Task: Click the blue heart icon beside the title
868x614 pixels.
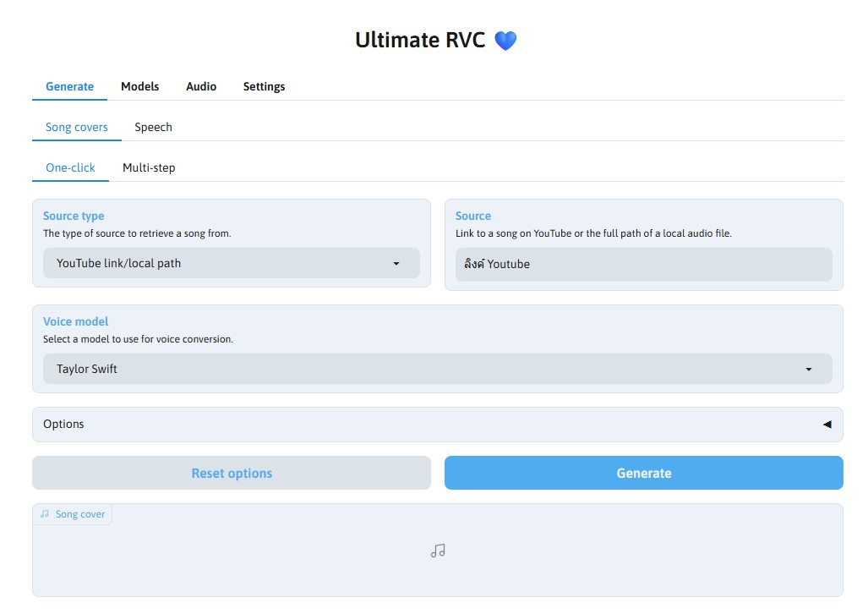Action: pyautogui.click(x=505, y=41)
